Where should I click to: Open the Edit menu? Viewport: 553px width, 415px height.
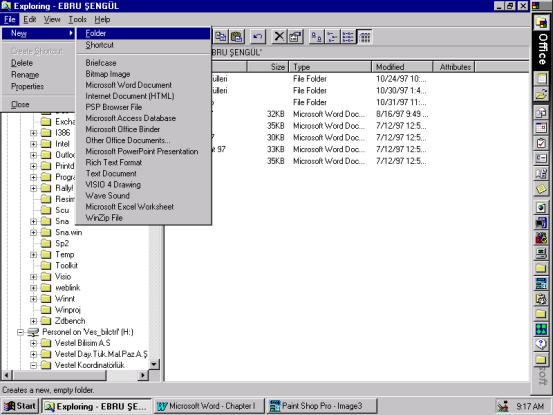click(30, 19)
